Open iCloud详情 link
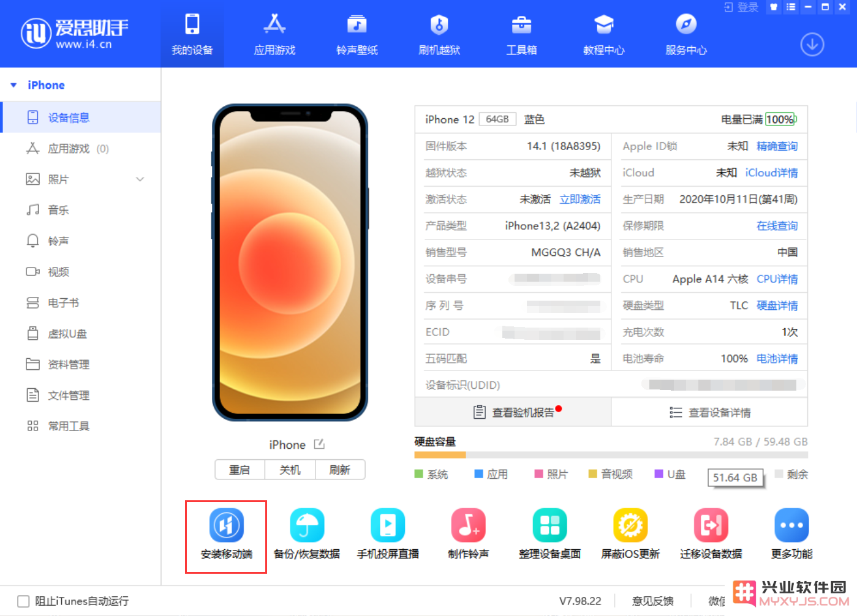 click(x=771, y=173)
